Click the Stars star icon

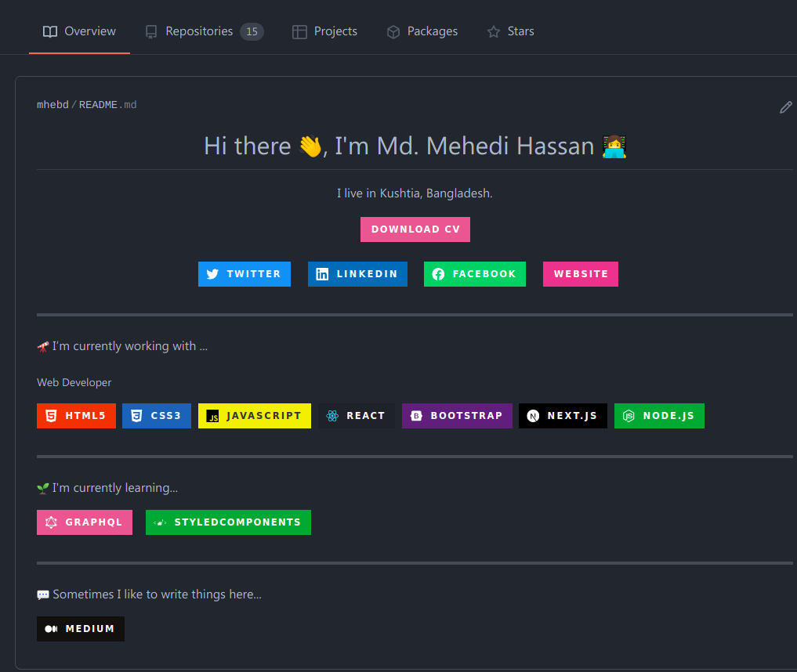494,32
